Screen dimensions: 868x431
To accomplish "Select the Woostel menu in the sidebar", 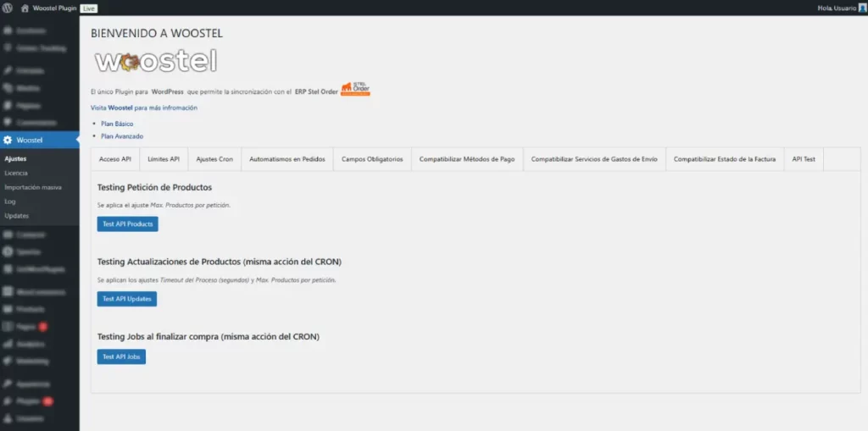I will pyautogui.click(x=39, y=141).
